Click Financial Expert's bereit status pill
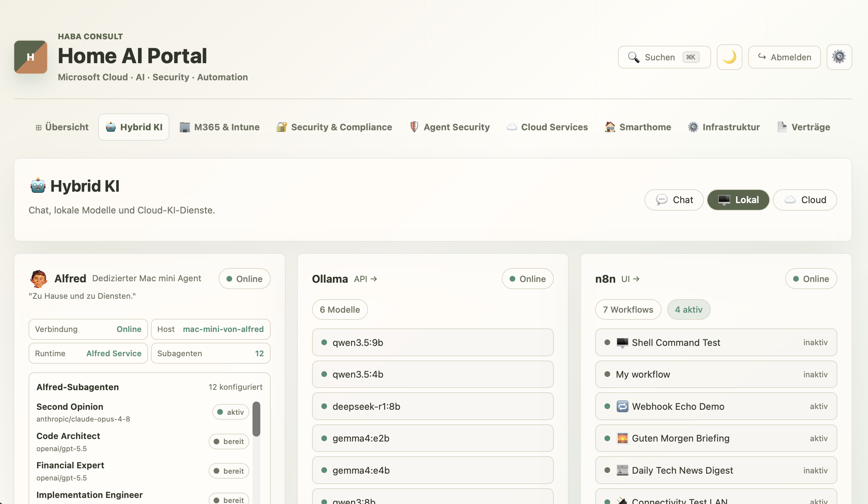Screen dimensions: 868x504 click(x=229, y=471)
